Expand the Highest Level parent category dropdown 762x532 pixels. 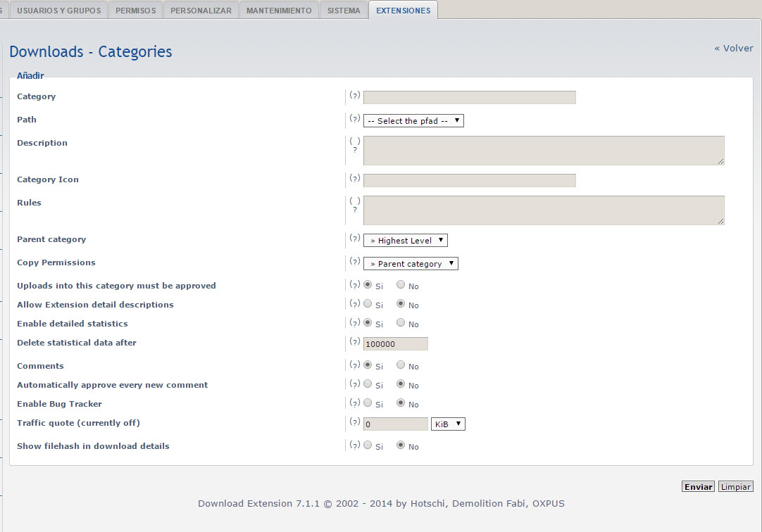tap(406, 241)
